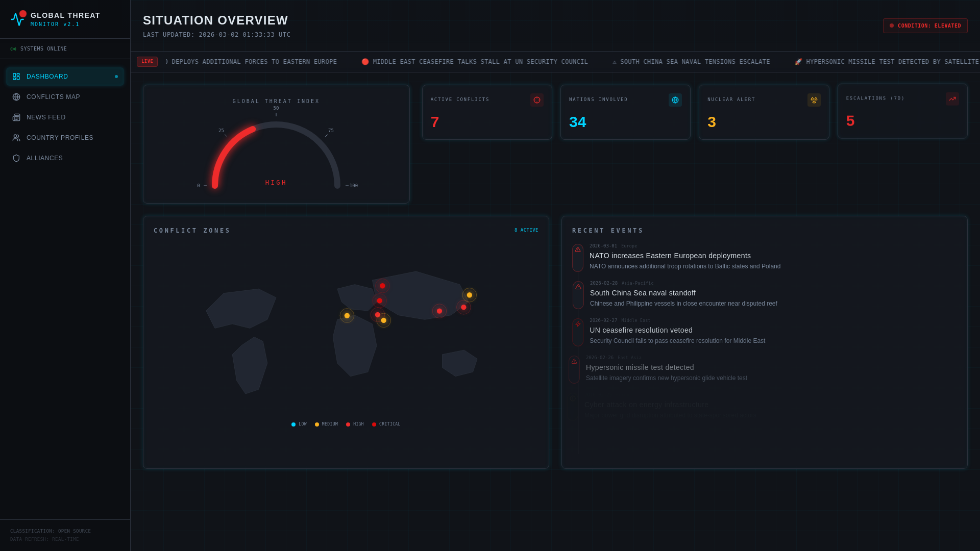Click the Global Threat Monitor pulse logo
980x551 pixels.
point(18,19)
